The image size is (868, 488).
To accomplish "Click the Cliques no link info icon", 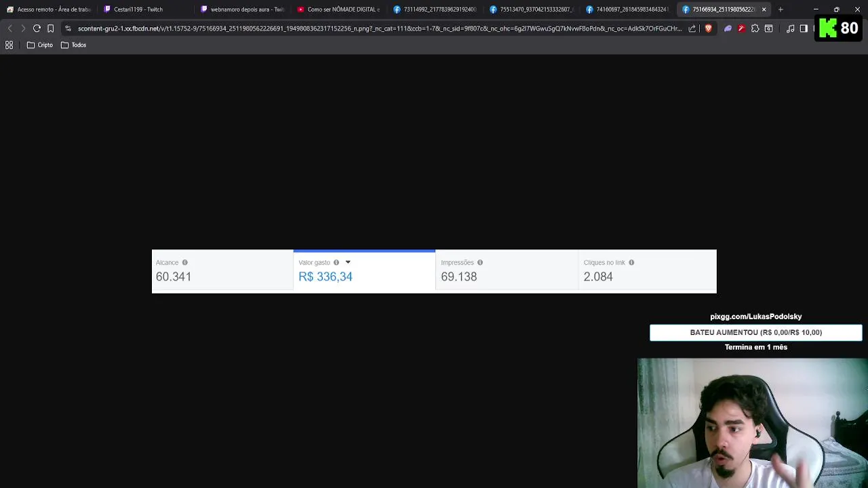I will click(x=631, y=262).
